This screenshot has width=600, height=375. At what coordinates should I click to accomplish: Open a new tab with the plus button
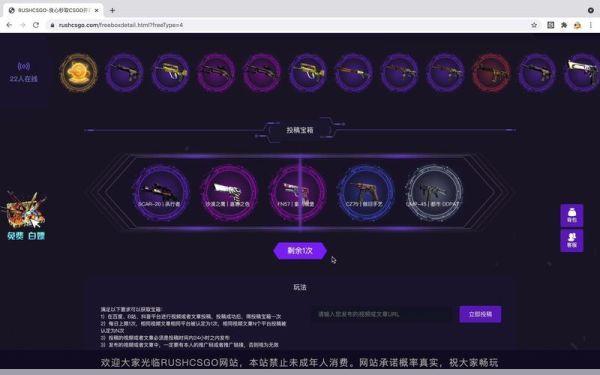[112, 10]
